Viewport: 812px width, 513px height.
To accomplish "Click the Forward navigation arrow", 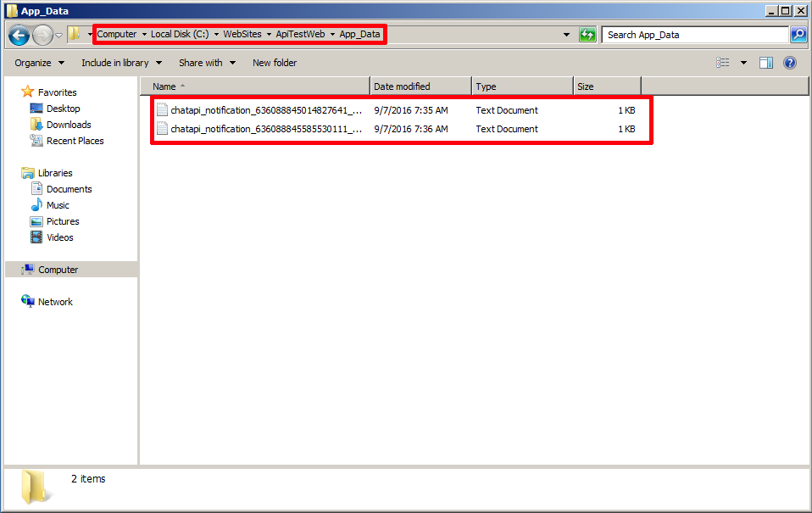I will click(42, 36).
